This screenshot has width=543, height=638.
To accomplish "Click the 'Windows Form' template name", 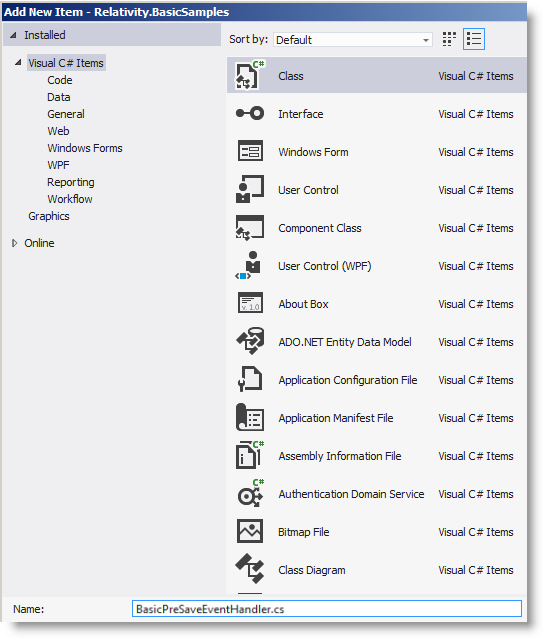I will click(x=313, y=152).
